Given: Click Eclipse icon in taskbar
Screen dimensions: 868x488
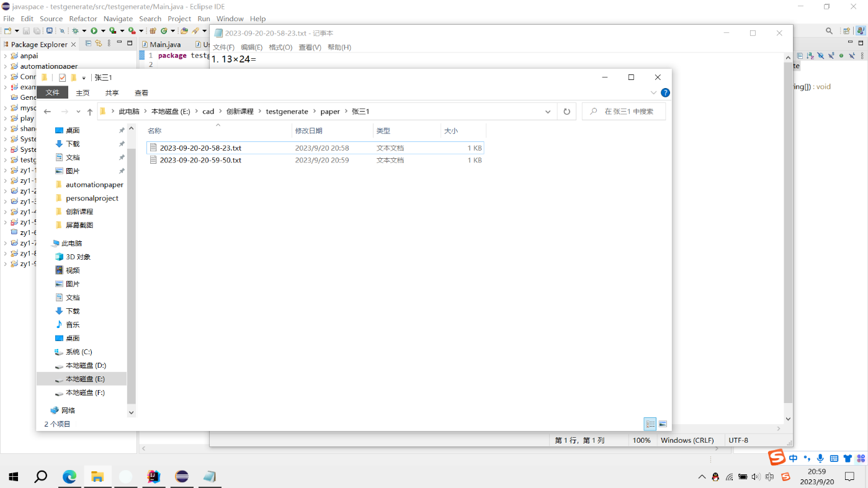Looking at the screenshot, I should (181, 476).
